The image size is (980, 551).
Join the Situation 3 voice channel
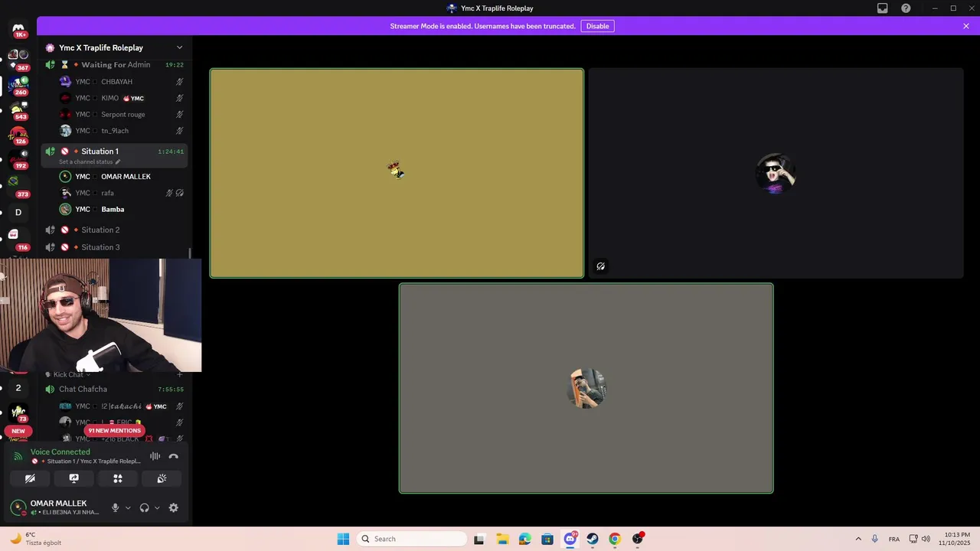coord(115,247)
